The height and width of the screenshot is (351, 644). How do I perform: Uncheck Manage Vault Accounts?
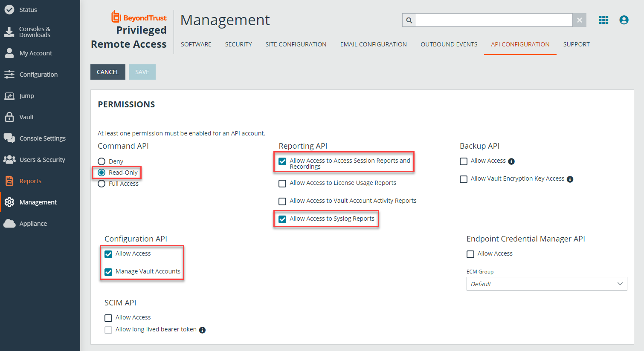click(108, 272)
